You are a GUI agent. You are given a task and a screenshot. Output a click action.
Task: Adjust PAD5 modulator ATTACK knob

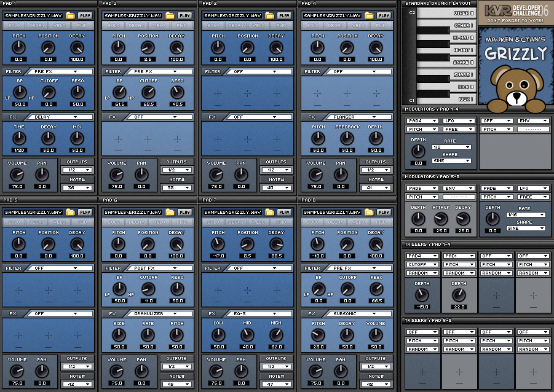tap(441, 219)
